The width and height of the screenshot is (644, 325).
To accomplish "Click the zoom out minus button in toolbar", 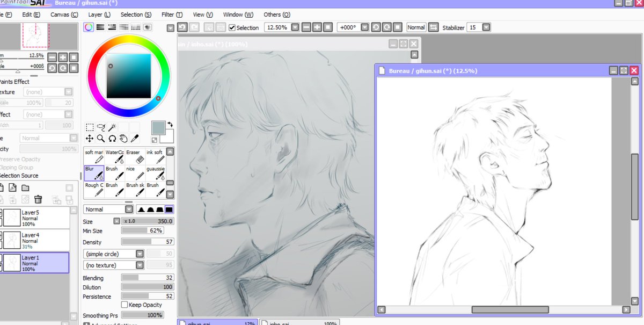I will [306, 27].
